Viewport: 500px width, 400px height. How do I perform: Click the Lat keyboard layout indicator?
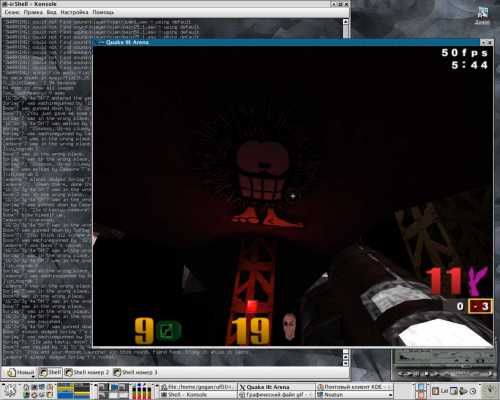click(445, 391)
